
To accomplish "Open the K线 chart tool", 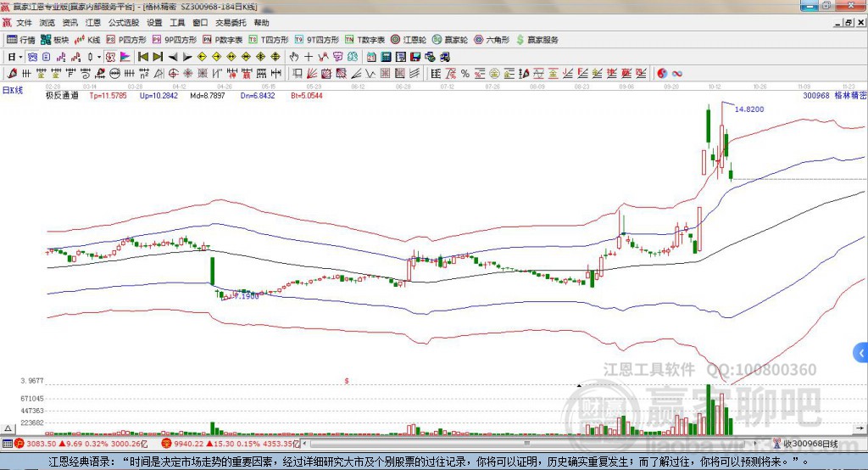I will 89,40.
